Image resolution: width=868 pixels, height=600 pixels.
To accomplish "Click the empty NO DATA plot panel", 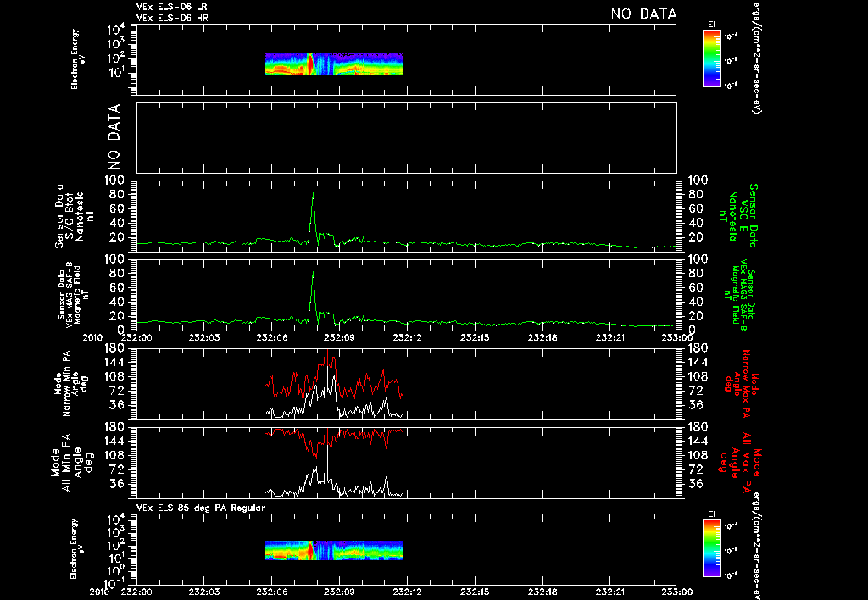I will coord(406,137).
